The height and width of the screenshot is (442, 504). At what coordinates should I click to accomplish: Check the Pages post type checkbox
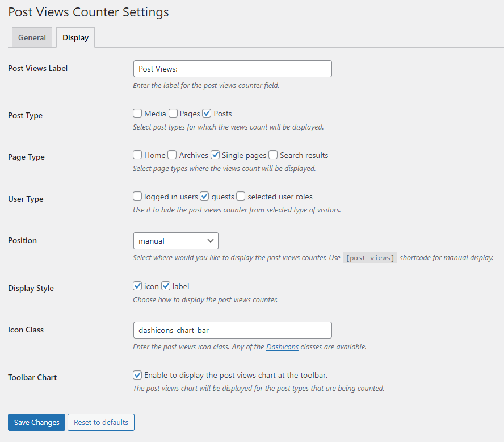pyautogui.click(x=172, y=112)
